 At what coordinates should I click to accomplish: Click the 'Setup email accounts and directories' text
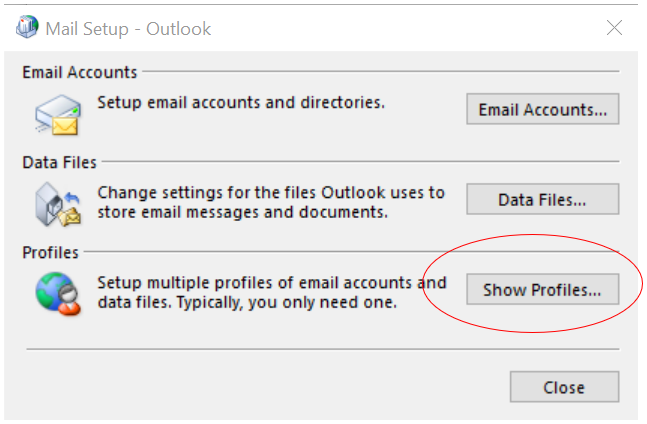240,102
